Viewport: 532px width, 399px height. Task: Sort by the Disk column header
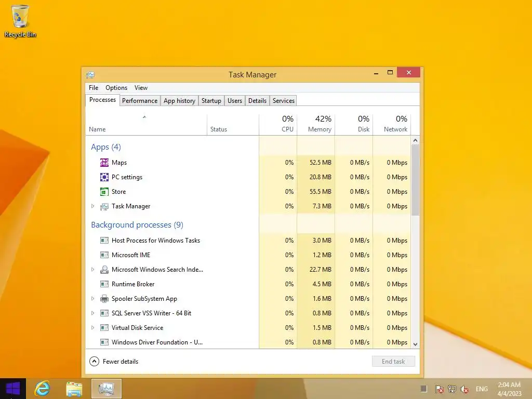point(354,125)
